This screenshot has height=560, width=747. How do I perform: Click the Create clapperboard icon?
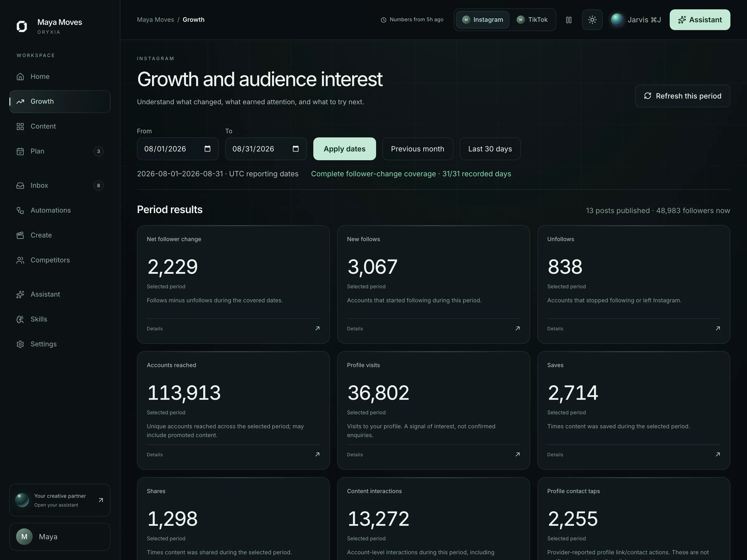(x=20, y=235)
